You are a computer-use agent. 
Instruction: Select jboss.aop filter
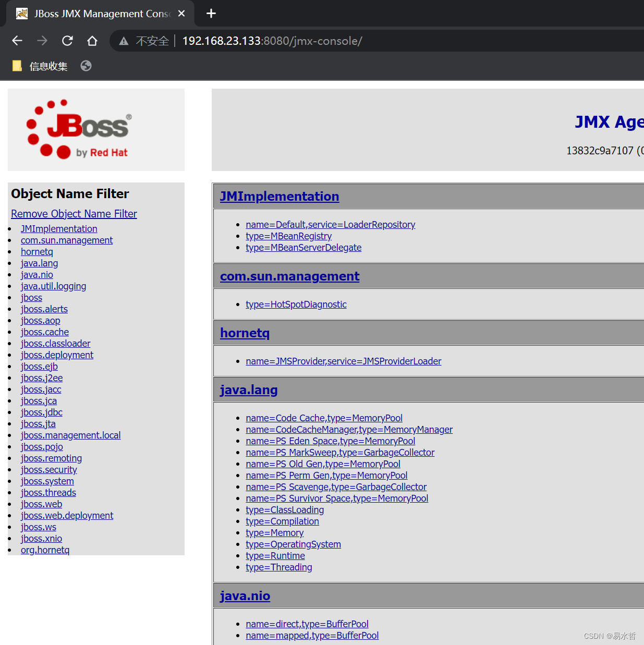(x=41, y=321)
